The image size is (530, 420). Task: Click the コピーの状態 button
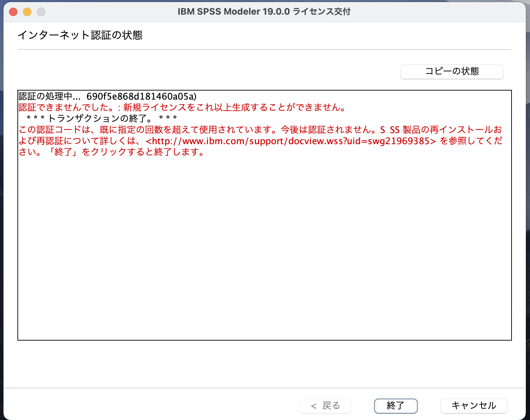pos(452,71)
